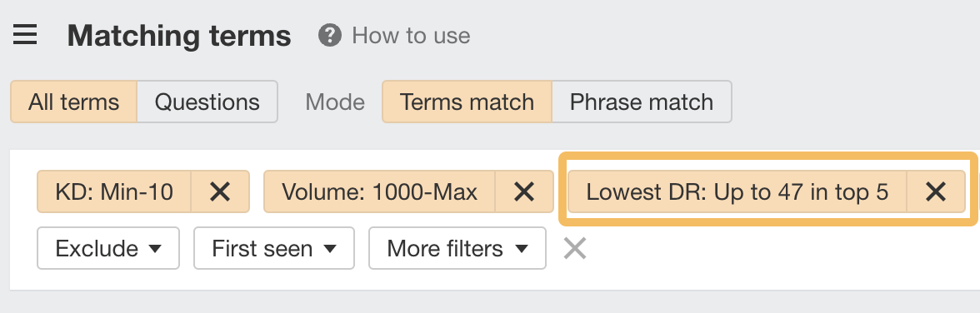Remove the KD: Min-10 filter
This screenshot has height=313, width=980.
click(x=220, y=191)
